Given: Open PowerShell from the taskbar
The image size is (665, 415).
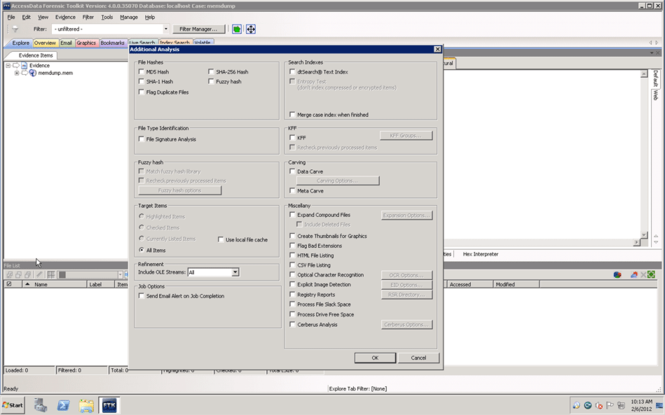Looking at the screenshot, I should click(63, 405).
